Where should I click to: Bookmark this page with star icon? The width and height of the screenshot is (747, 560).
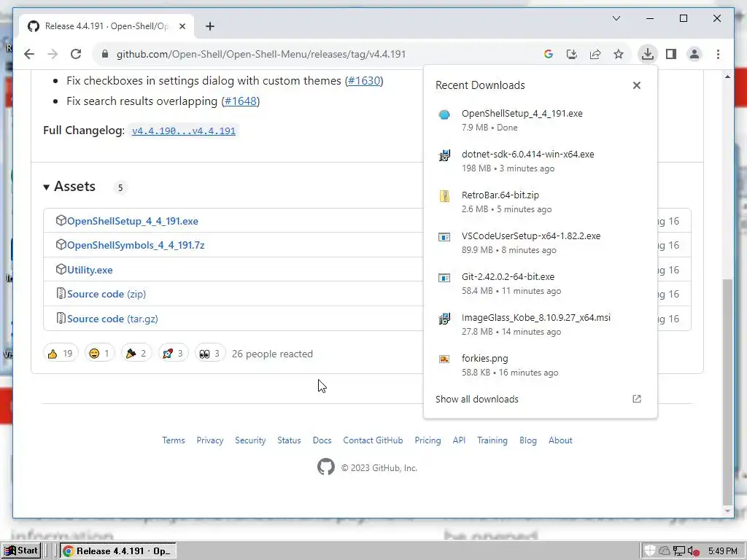tap(619, 54)
